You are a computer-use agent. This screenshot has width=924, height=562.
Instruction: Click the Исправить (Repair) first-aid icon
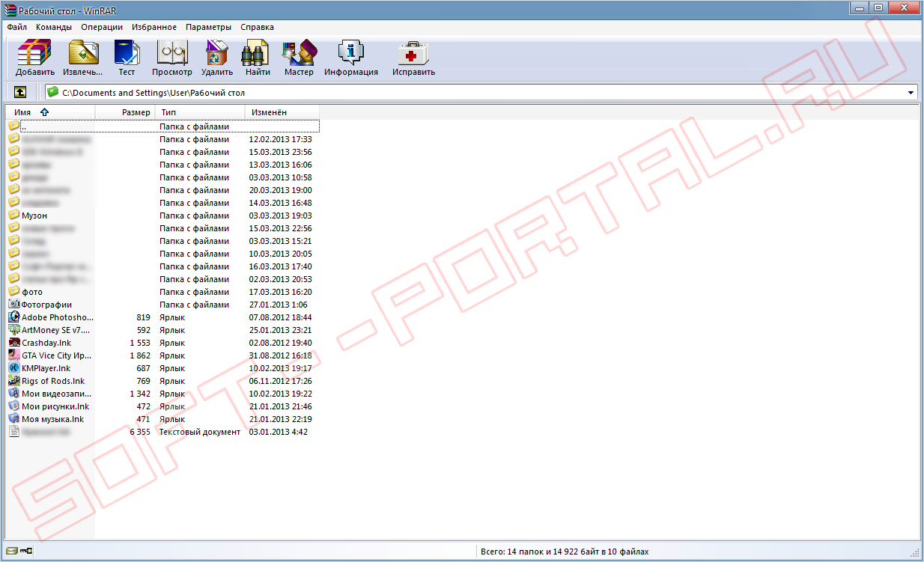[x=413, y=52]
